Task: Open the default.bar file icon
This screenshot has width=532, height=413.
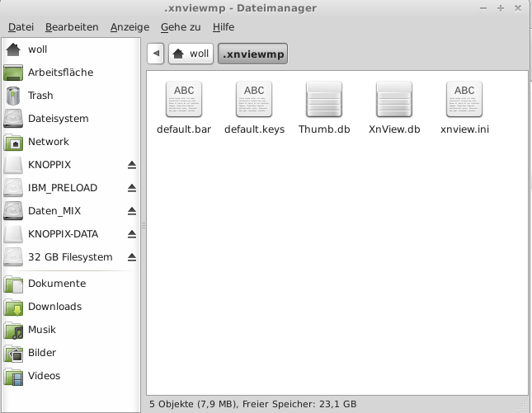Action: point(184,100)
